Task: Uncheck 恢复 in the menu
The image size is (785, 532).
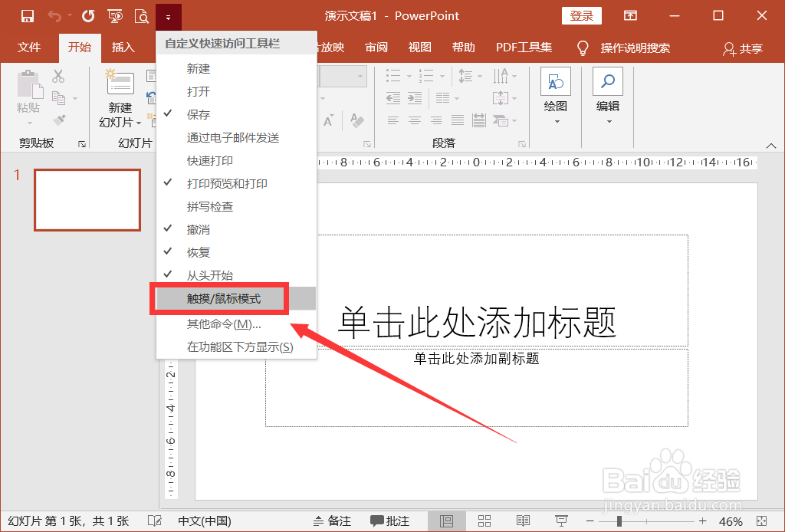Action: pyautogui.click(x=236, y=253)
